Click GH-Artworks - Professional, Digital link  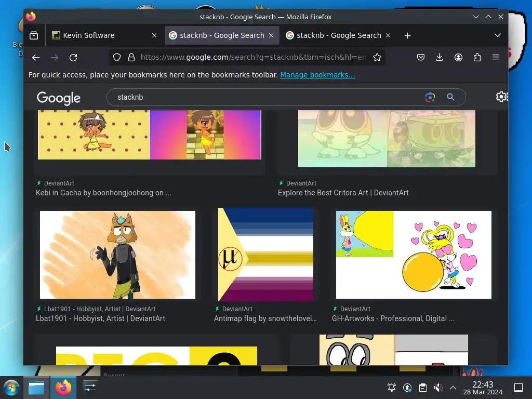393,318
